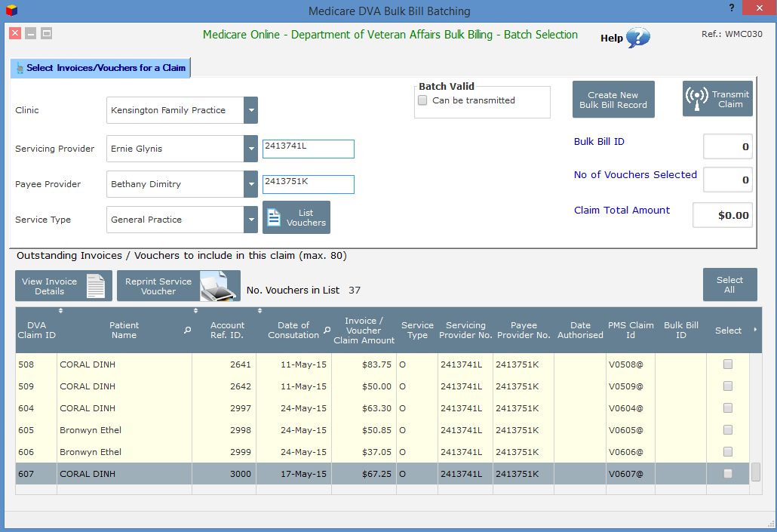The image size is (777, 532).
Task: Click the No of Vouchers Selected field
Action: (x=727, y=180)
